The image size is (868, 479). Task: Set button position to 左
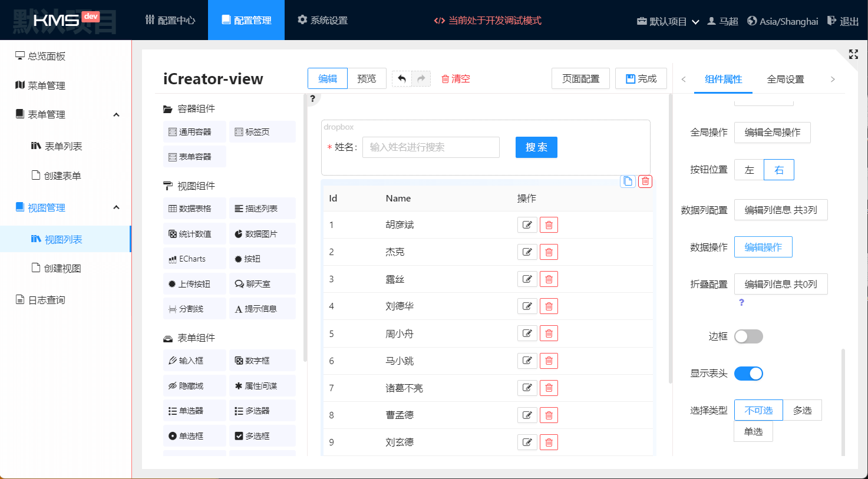749,170
